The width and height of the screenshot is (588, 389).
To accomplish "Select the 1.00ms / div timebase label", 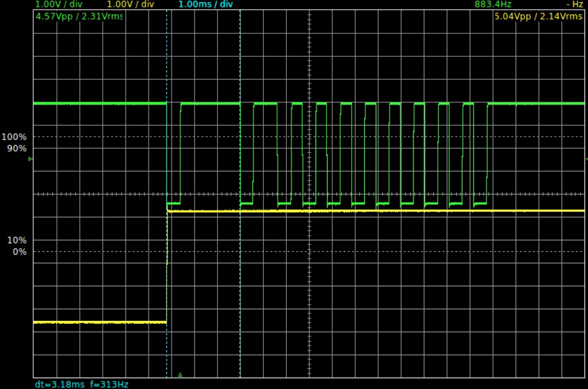I will (205, 5).
